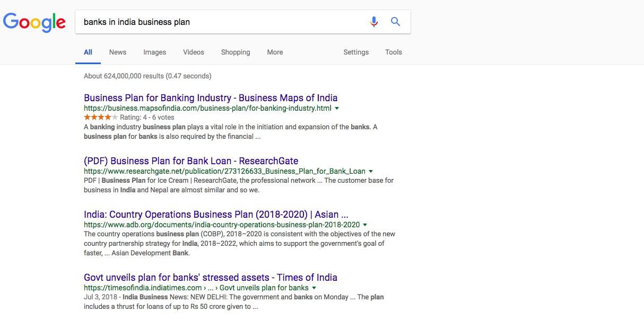Open Business Plan for Banking Industry result

click(x=211, y=97)
